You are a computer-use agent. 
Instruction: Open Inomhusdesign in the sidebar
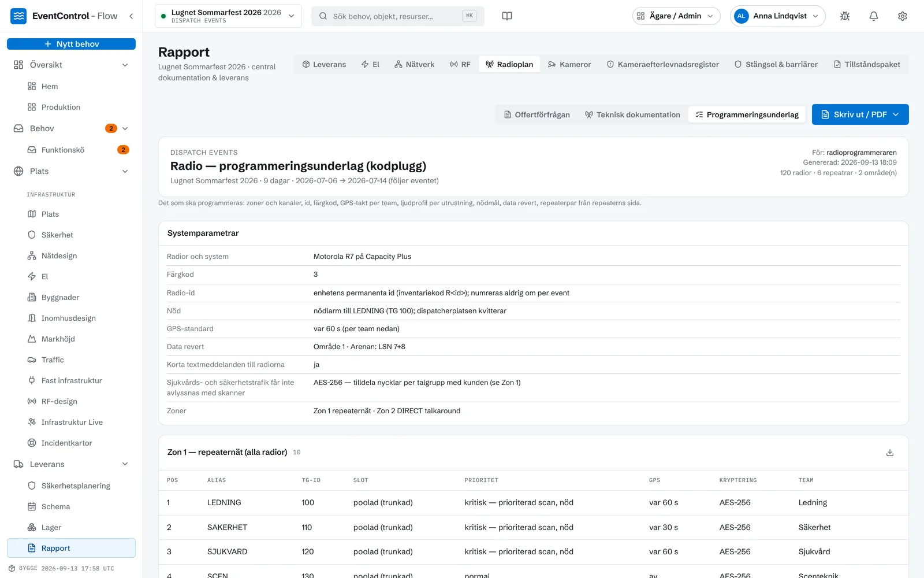click(71, 318)
